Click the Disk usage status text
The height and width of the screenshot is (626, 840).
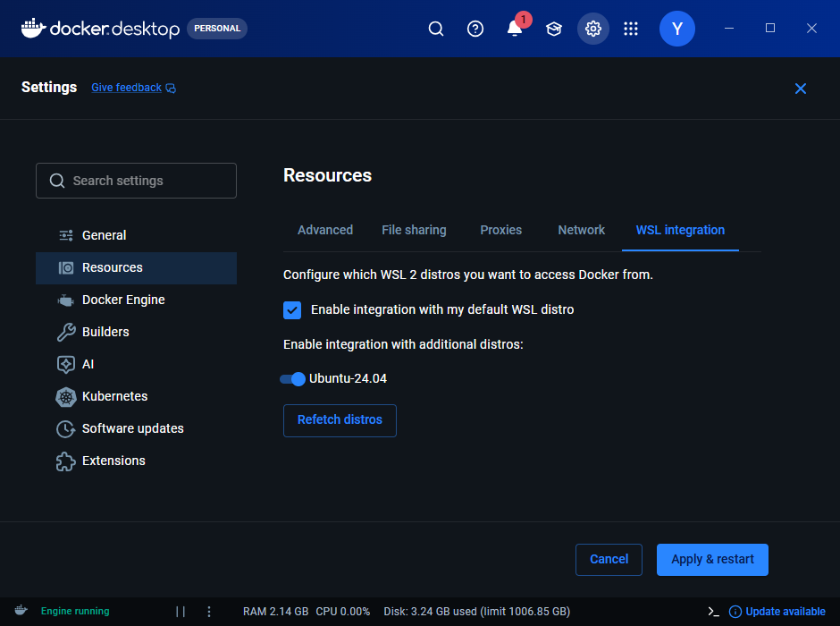(x=477, y=612)
